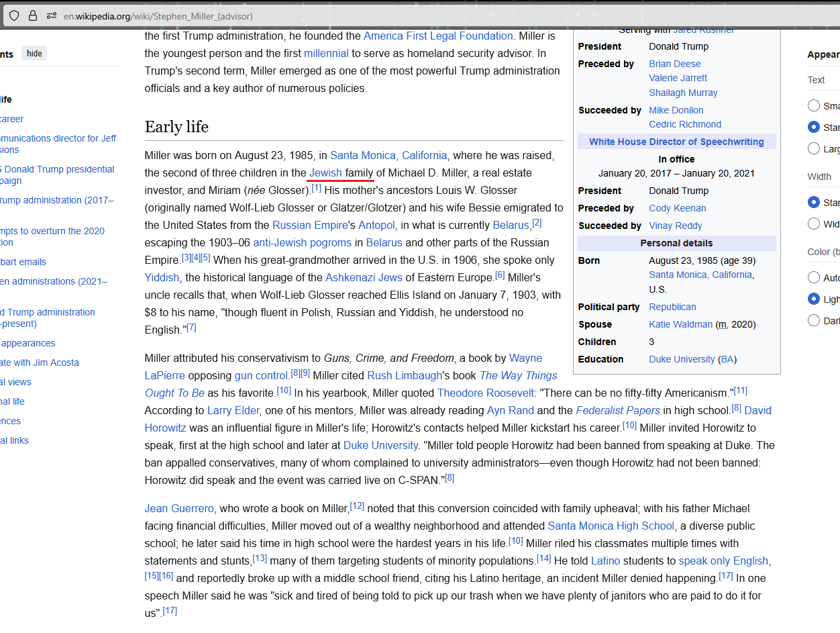This screenshot has width=840, height=633.
Task: Select the Small text size radio button
Action: click(814, 105)
